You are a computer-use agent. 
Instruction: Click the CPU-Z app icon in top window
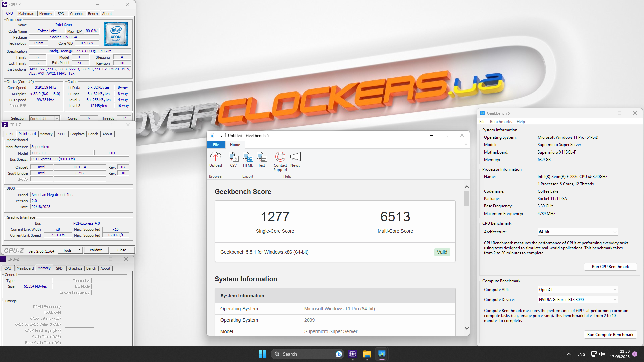coord(5,5)
